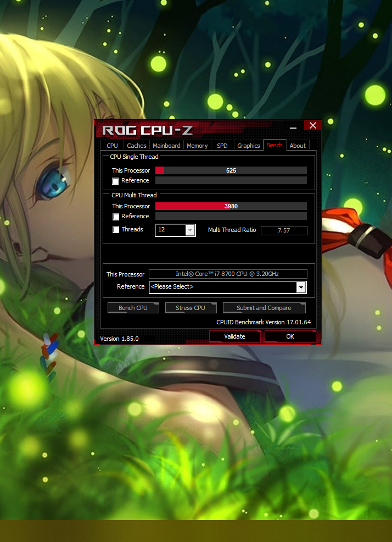Tick the Threads checkbox
Screen dimensions: 392x542
coord(116,230)
